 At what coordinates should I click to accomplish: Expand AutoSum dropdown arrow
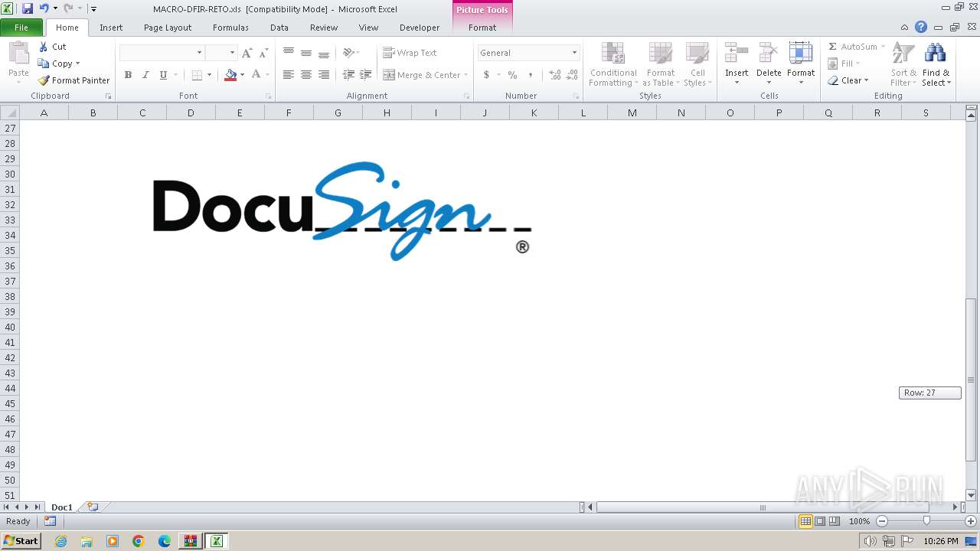click(x=883, y=47)
